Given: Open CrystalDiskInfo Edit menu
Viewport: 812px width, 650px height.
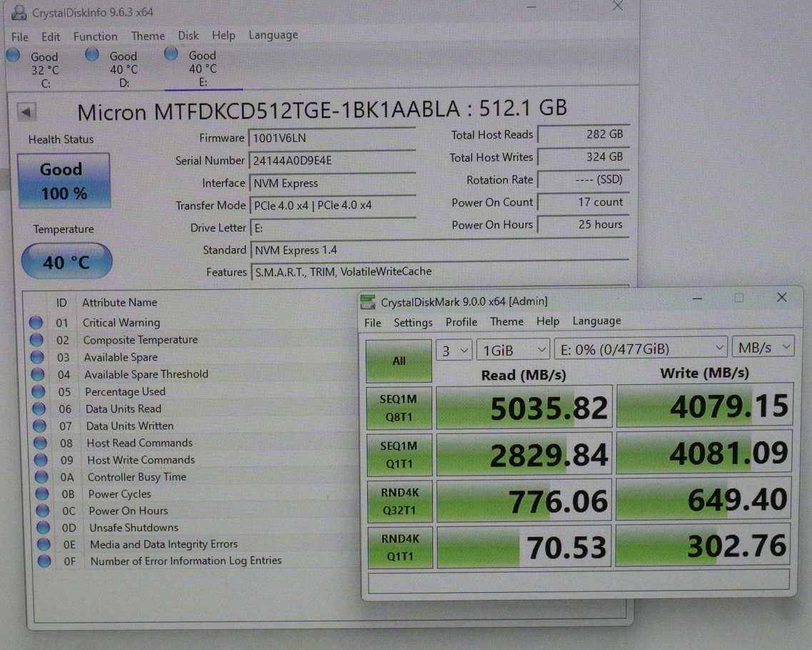Looking at the screenshot, I should [51, 36].
